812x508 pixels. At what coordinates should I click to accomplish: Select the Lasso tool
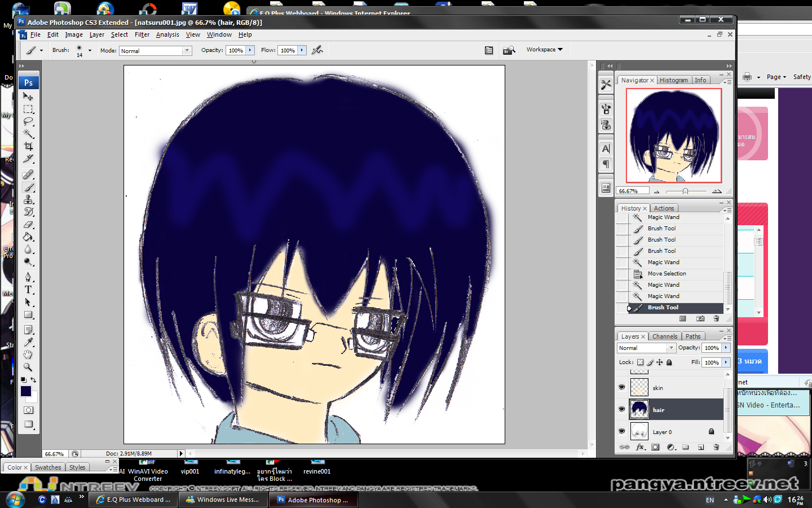28,121
